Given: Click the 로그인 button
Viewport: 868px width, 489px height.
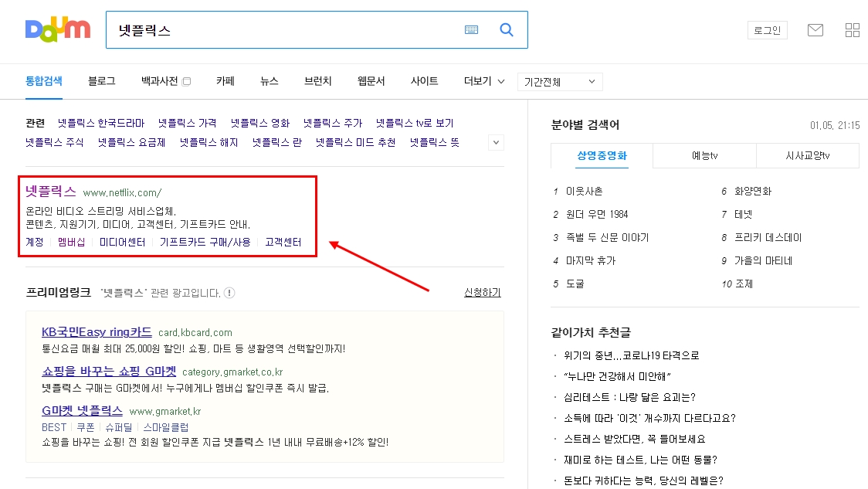Looking at the screenshot, I should [x=768, y=30].
